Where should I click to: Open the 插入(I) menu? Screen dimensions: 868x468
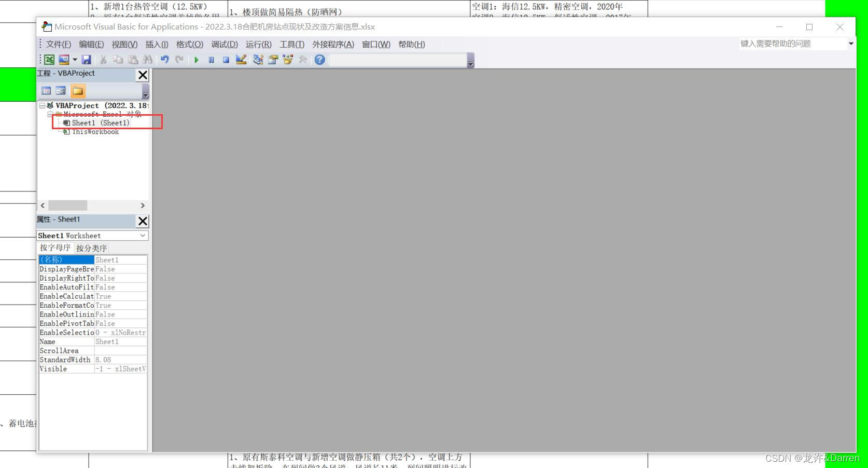point(157,44)
